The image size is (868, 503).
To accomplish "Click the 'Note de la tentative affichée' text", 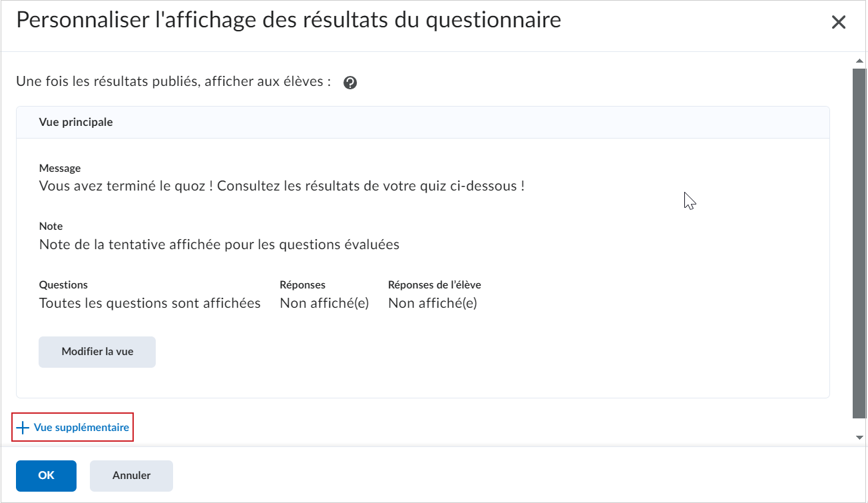I will point(219,245).
